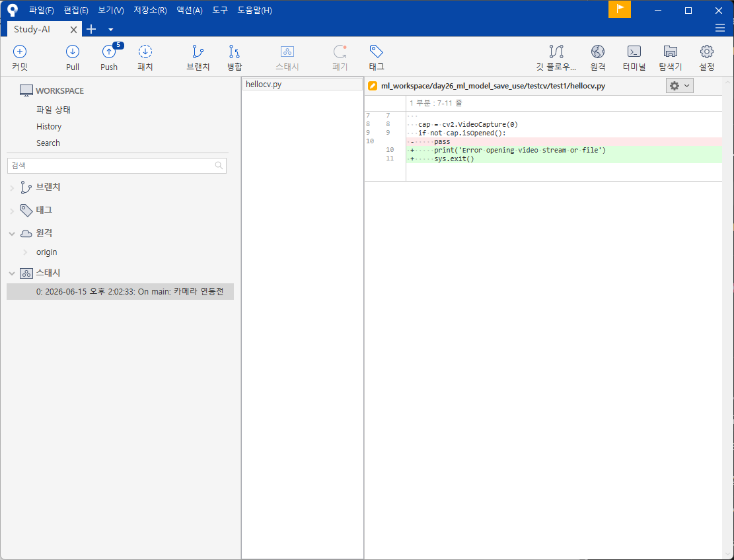This screenshot has height=560, width=734.
Task: Collapse the 원격 section in sidebar
Action: (x=12, y=234)
